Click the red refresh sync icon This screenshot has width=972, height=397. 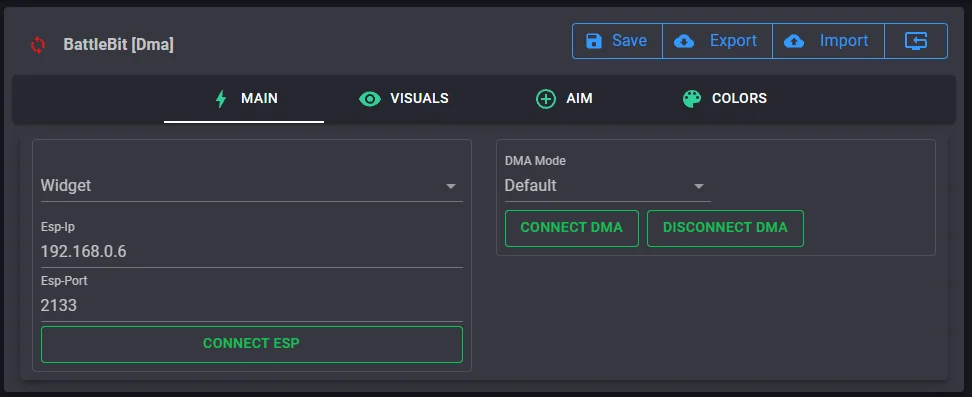[38, 45]
